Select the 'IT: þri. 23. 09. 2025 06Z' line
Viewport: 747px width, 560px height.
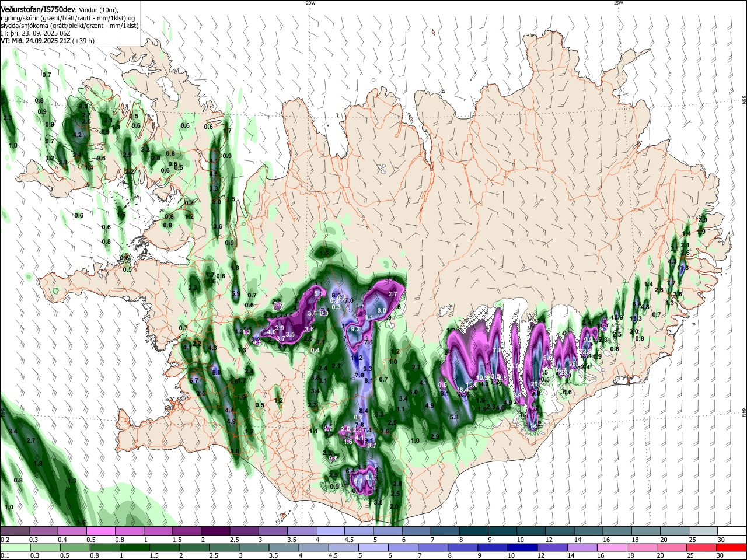click(36, 34)
